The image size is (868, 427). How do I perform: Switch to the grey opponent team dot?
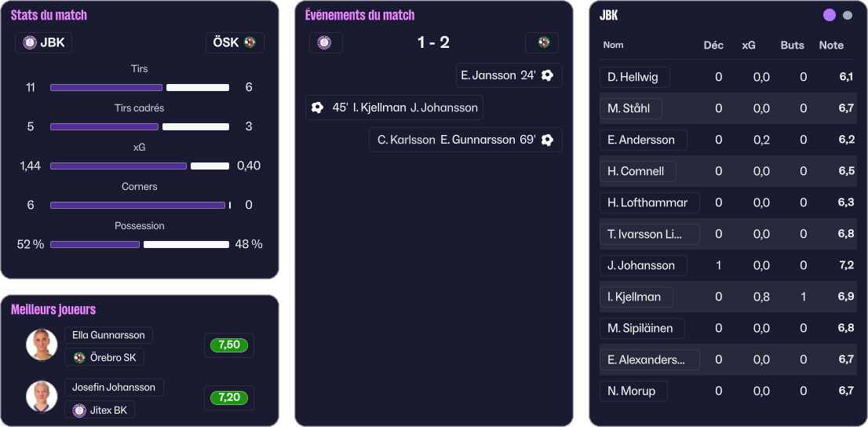click(848, 16)
